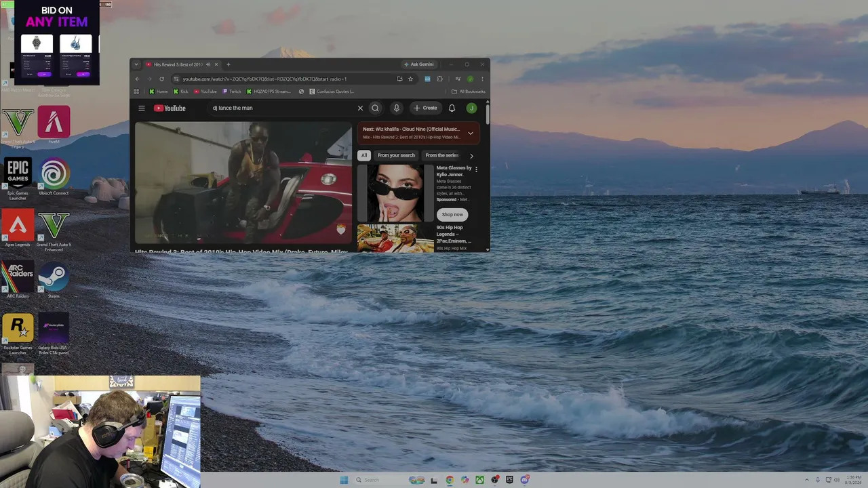Open the Steam desktop shortcut

[54, 281]
